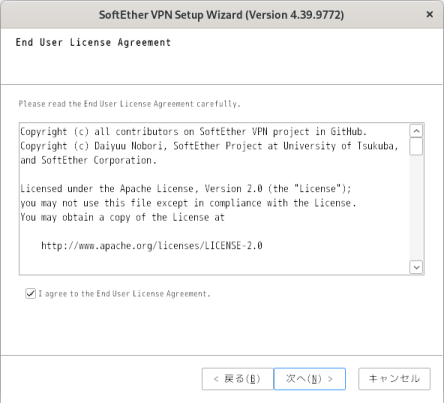Click the license scrollbar up arrow

[416, 131]
